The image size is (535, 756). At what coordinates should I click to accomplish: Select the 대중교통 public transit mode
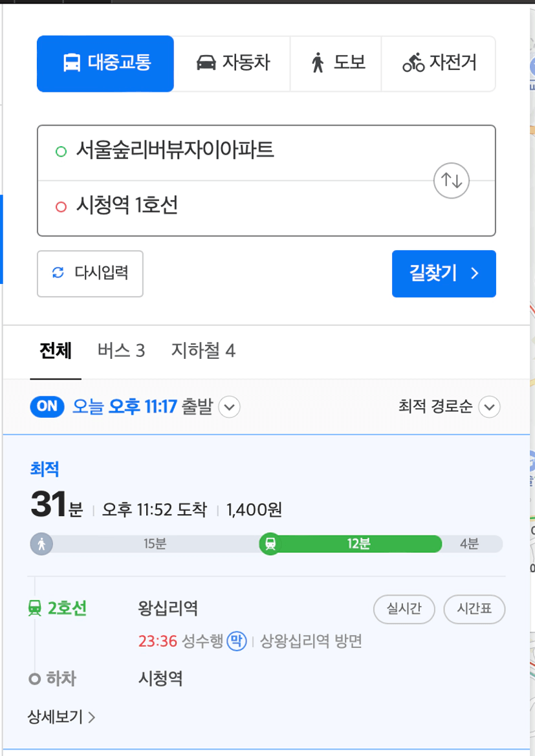[105, 63]
